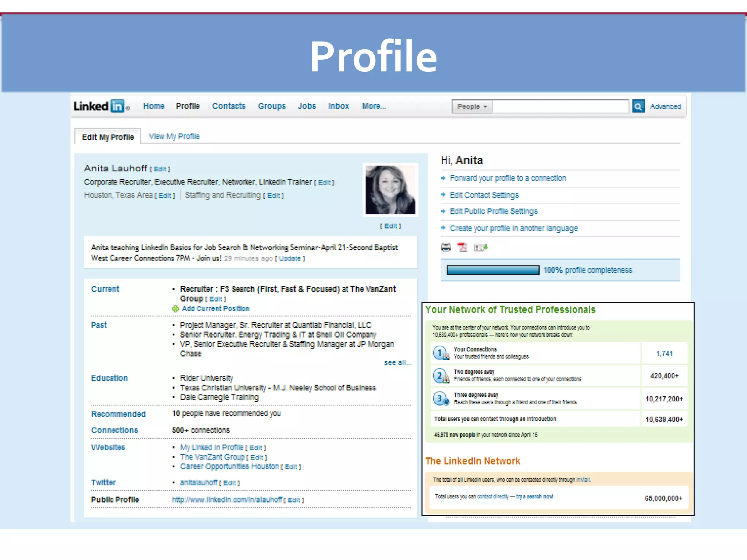Click the blue search magnifier button
Screen dimensions: 747x560
(638, 106)
